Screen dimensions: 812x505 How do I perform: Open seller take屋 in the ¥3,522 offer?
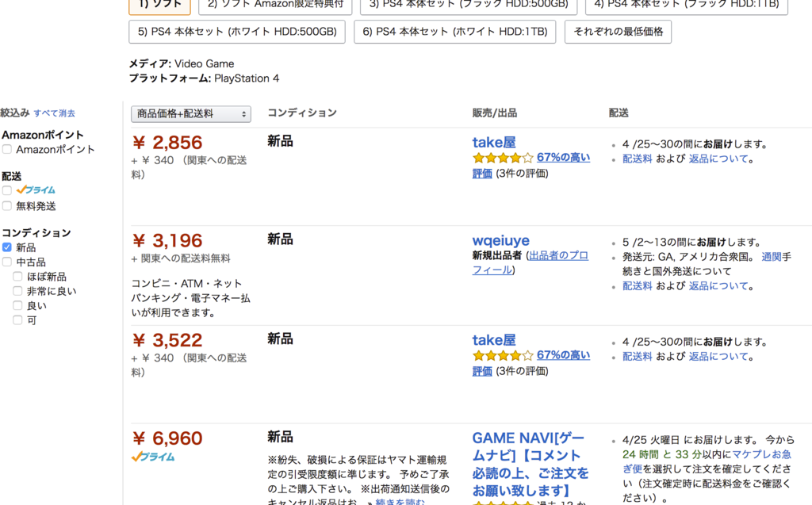pos(494,340)
